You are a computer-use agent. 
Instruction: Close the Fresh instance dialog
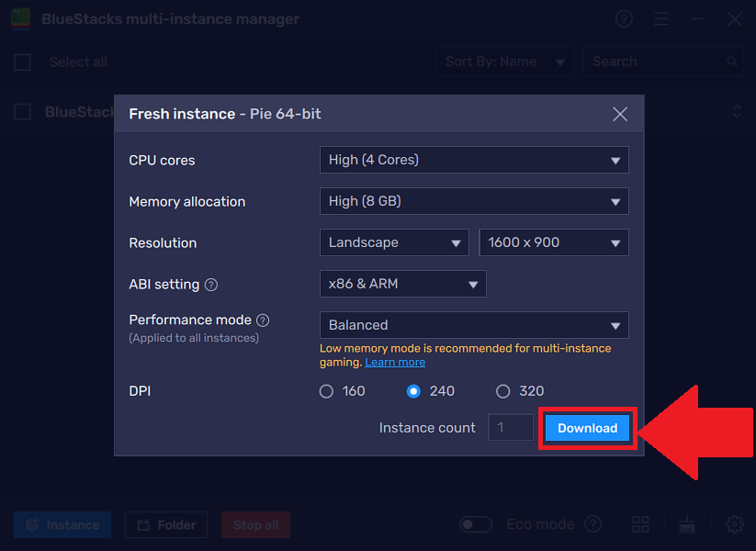coord(619,114)
